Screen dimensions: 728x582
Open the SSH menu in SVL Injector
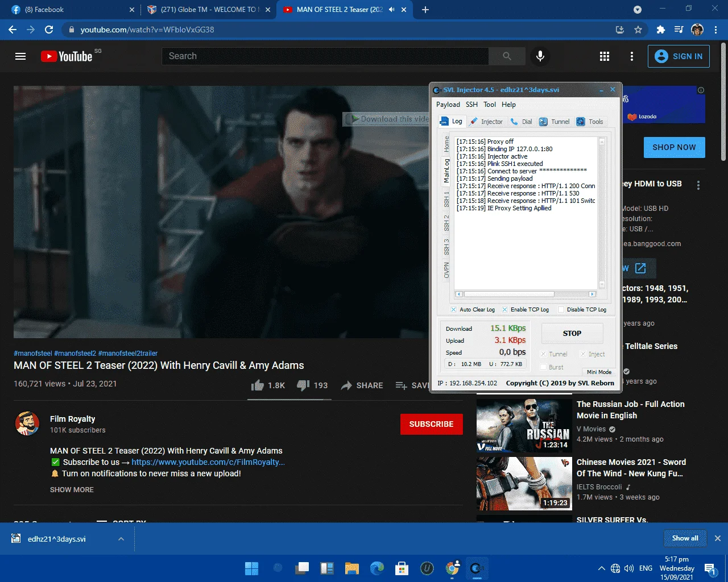pyautogui.click(x=471, y=105)
